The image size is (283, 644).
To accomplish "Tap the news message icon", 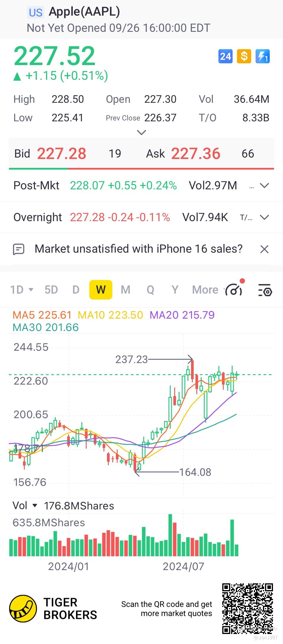I will point(19,249).
